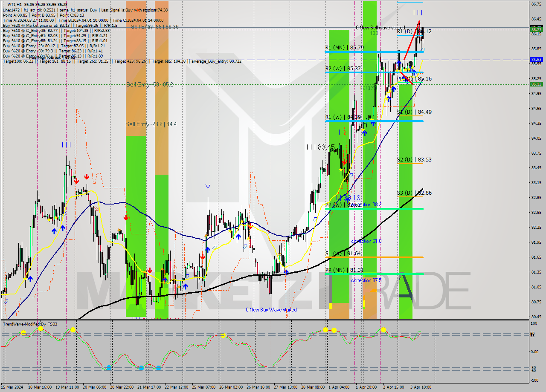Image resolution: width=546 pixels, height=392 pixels.
Task: Click the R1 (w) | 84.39 pivot label
Action: [344, 117]
